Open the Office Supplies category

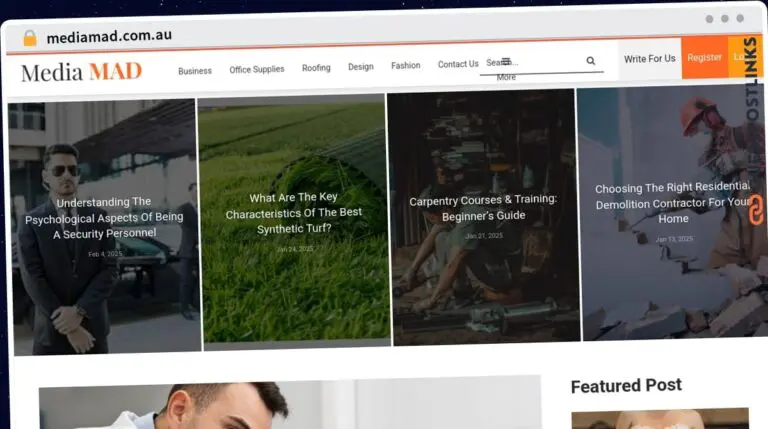257,70
